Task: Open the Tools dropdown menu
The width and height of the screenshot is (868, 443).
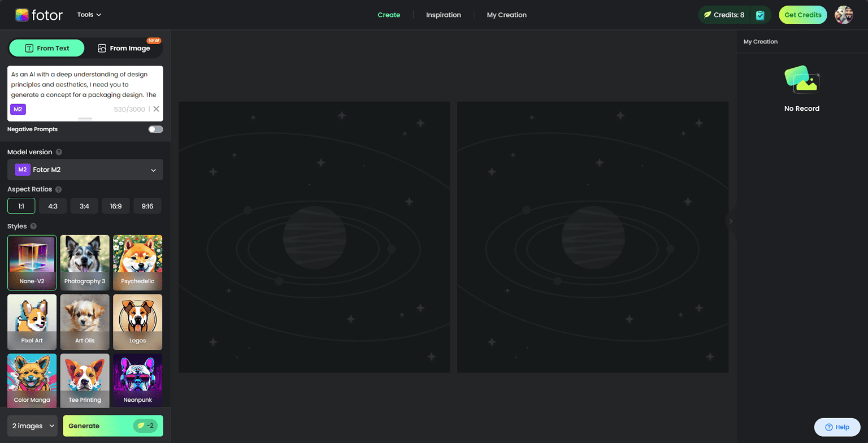Action: click(x=89, y=15)
